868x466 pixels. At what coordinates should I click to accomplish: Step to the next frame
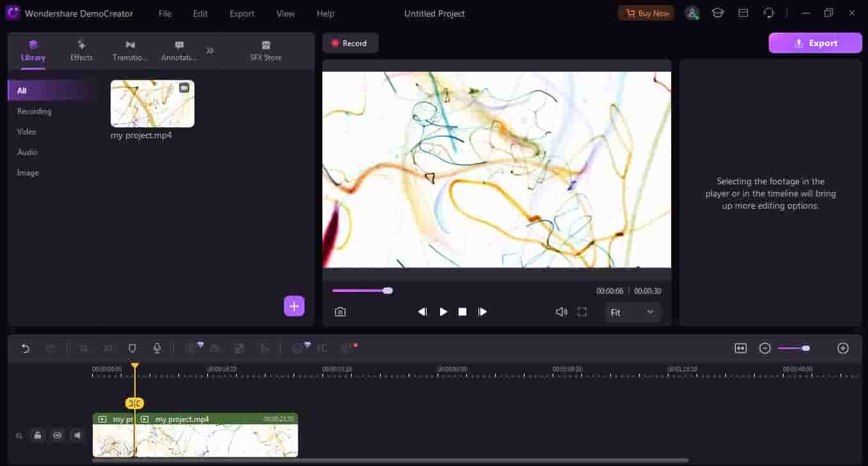pos(483,312)
